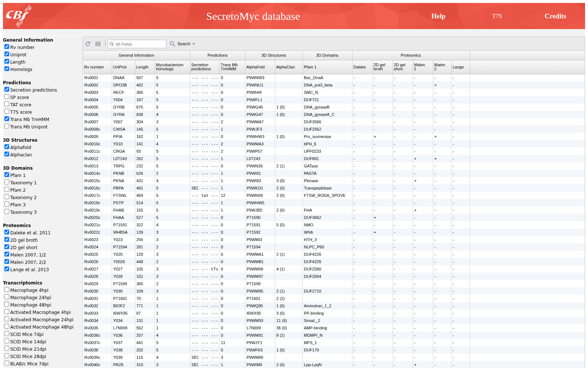Sort by the AlphaFold column header
Screen dimensions: 588x368
(x=260, y=67)
